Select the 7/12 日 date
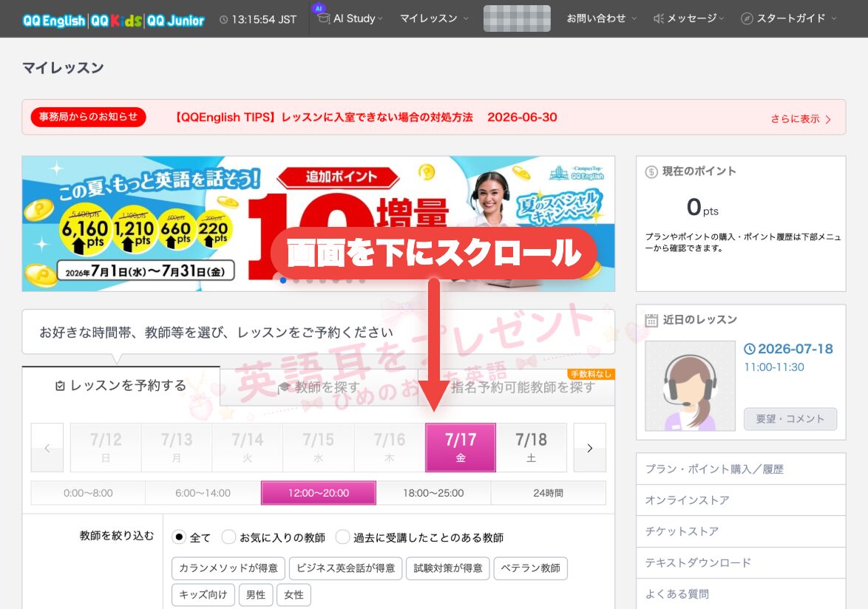The image size is (868, 609). click(106, 447)
